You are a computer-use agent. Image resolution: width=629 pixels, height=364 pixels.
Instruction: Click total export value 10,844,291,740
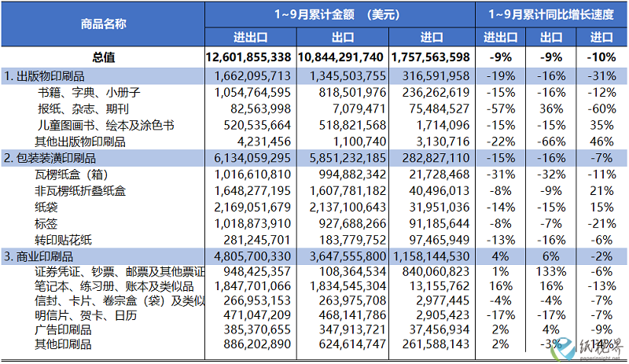(x=340, y=57)
